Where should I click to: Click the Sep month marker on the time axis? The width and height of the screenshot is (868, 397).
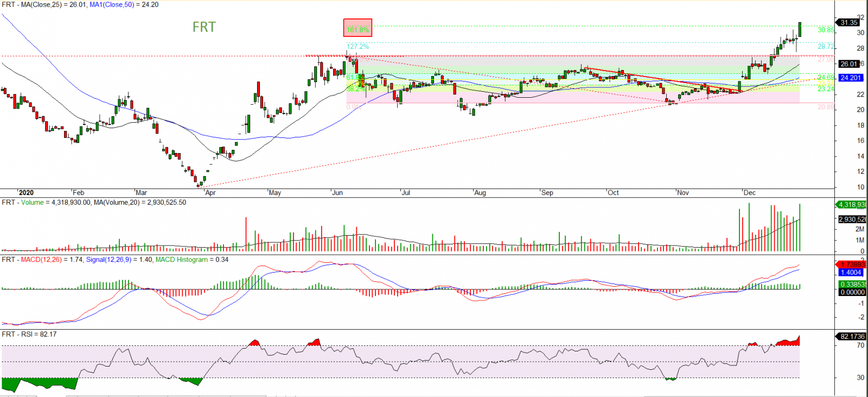tap(547, 193)
